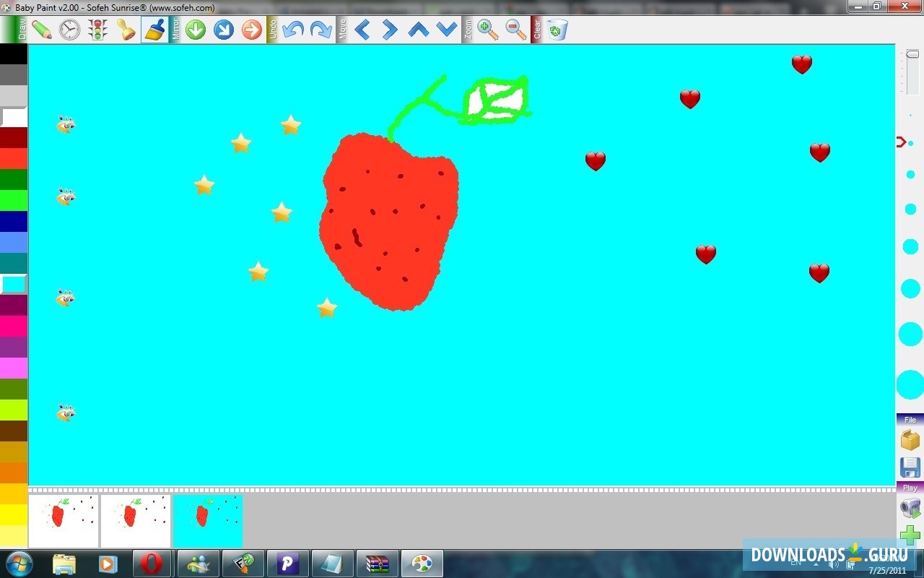Viewport: 924px width, 578px height.
Task: Click the Undo arrow
Action: pyautogui.click(x=292, y=29)
